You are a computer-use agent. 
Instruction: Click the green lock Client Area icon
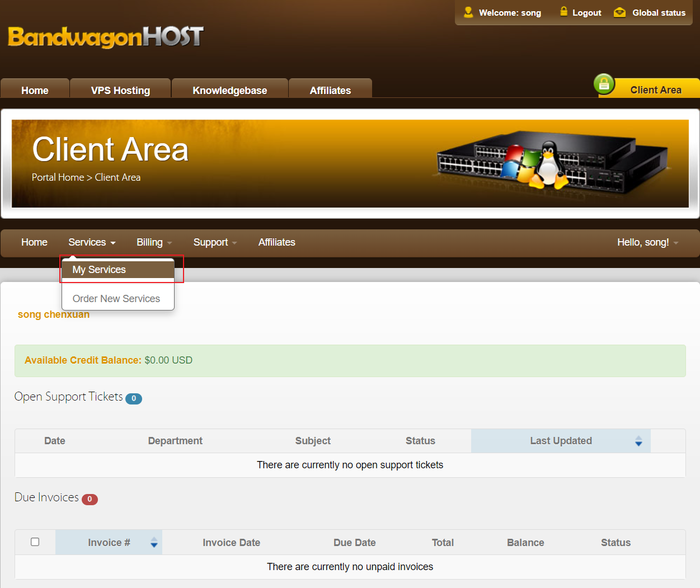[604, 84]
